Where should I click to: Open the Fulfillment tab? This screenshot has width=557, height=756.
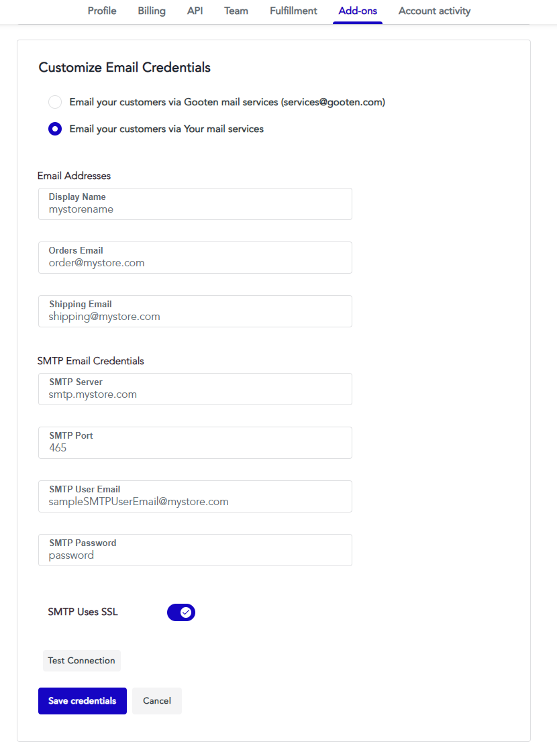(293, 11)
